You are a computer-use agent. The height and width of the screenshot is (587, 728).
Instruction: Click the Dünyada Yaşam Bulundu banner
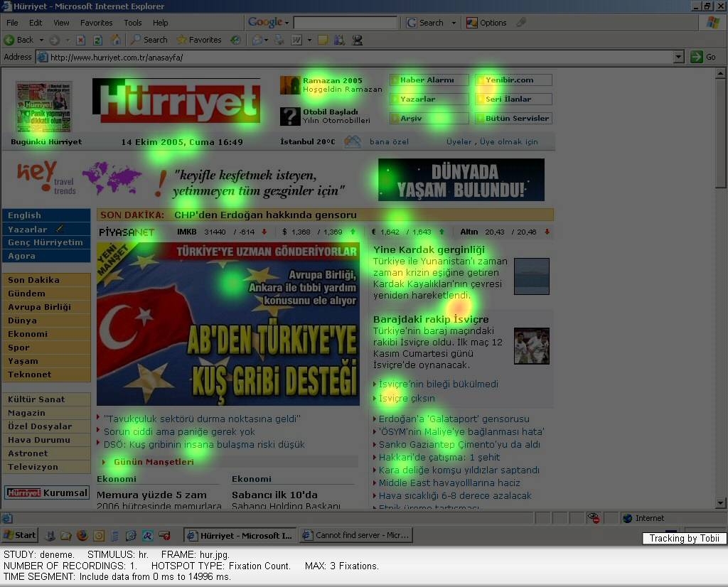pos(461,180)
